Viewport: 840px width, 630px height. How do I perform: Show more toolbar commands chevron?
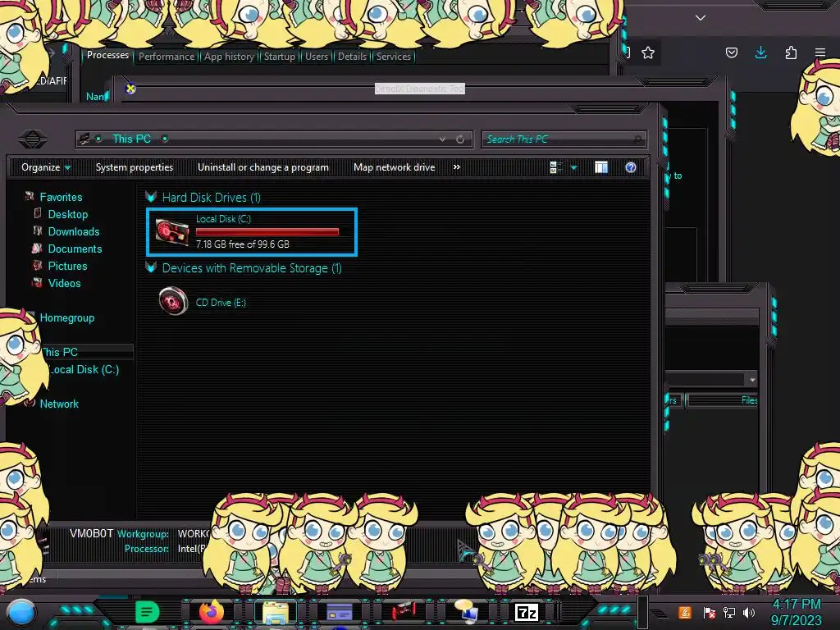456,167
